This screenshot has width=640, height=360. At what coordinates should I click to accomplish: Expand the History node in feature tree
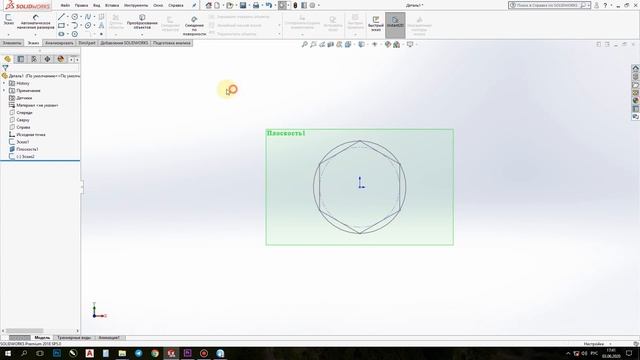(x=4, y=83)
